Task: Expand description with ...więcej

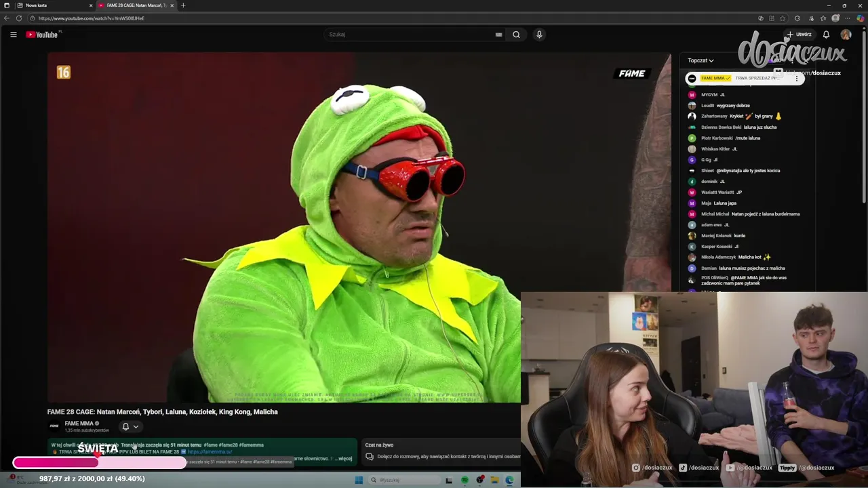Action: point(343,458)
